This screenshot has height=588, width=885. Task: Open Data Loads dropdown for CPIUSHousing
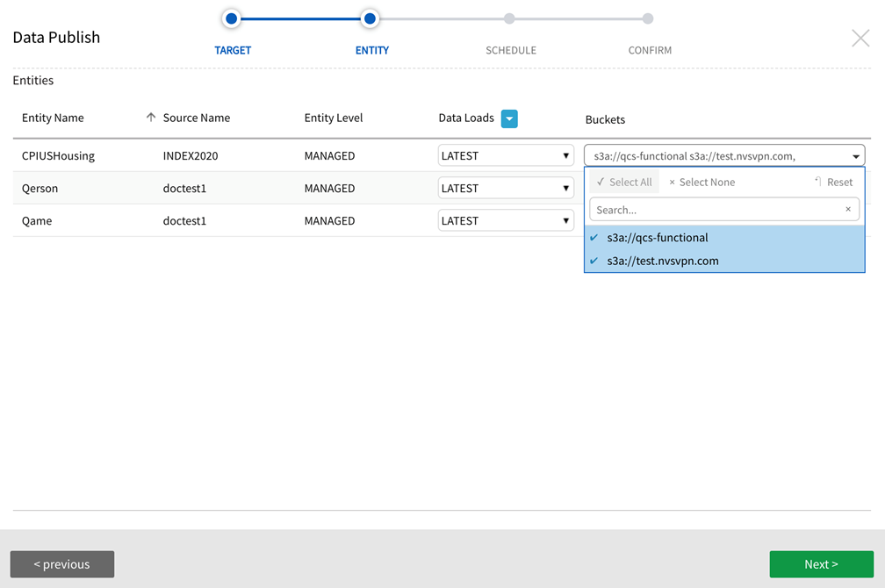point(506,155)
